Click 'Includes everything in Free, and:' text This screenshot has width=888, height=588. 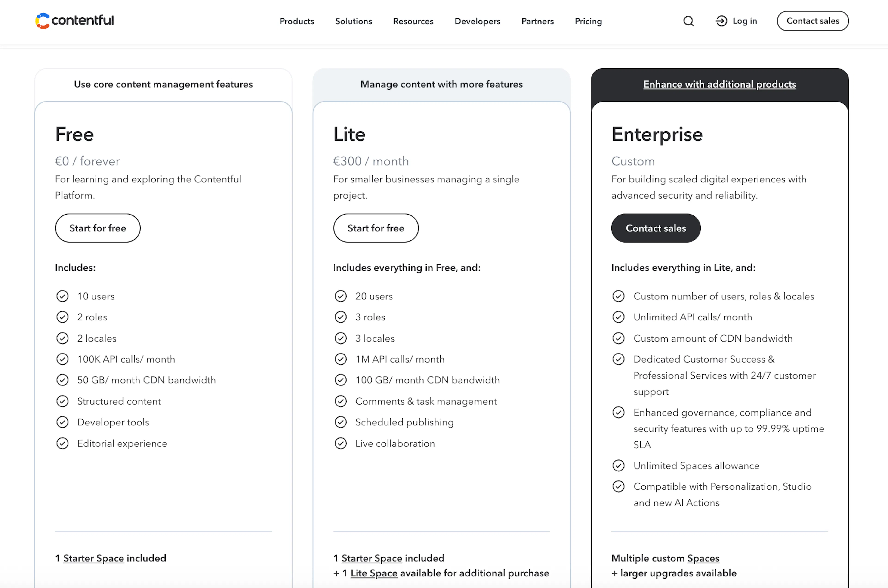[x=407, y=268]
